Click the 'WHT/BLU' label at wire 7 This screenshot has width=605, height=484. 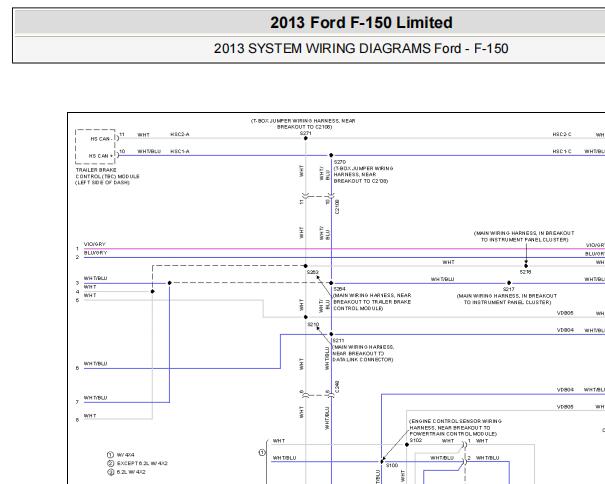[95, 398]
